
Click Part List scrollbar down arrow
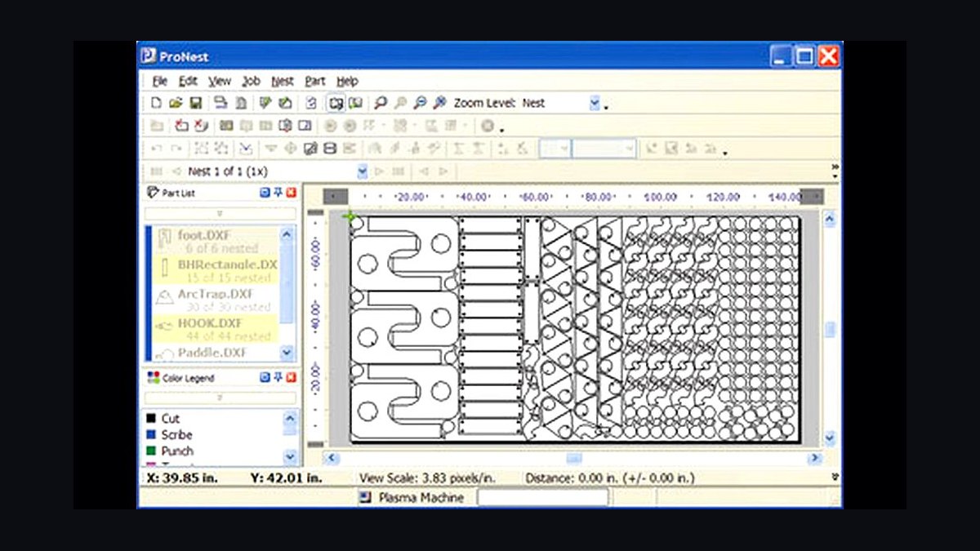pyautogui.click(x=287, y=353)
